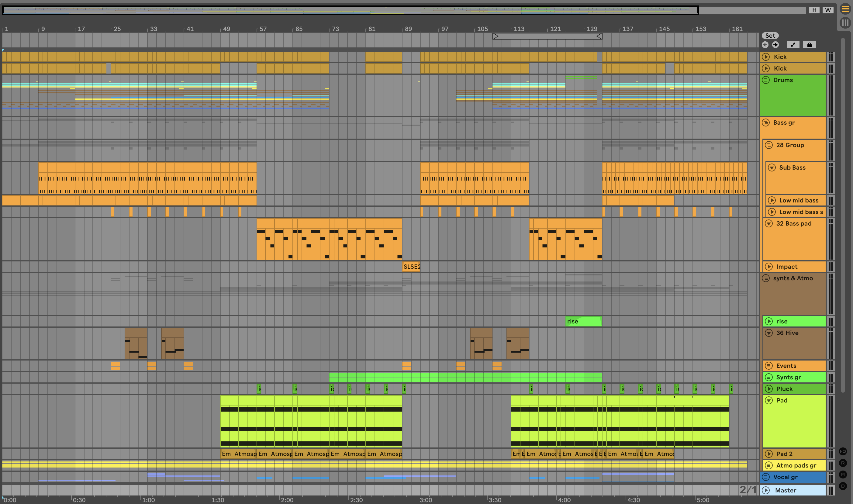Viewport: 853px width, 504px height.
Task: Toggle the R returns visibility button
Action: [x=843, y=463]
